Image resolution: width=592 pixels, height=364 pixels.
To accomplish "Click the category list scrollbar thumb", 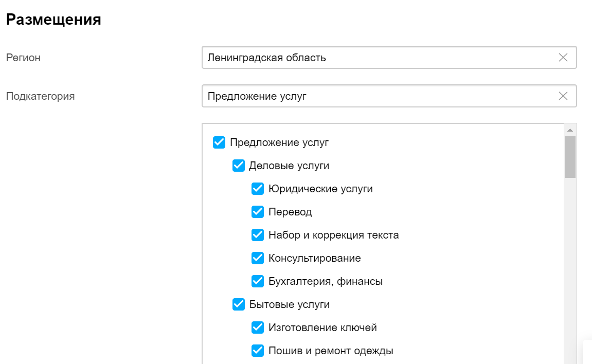I will tap(570, 157).
